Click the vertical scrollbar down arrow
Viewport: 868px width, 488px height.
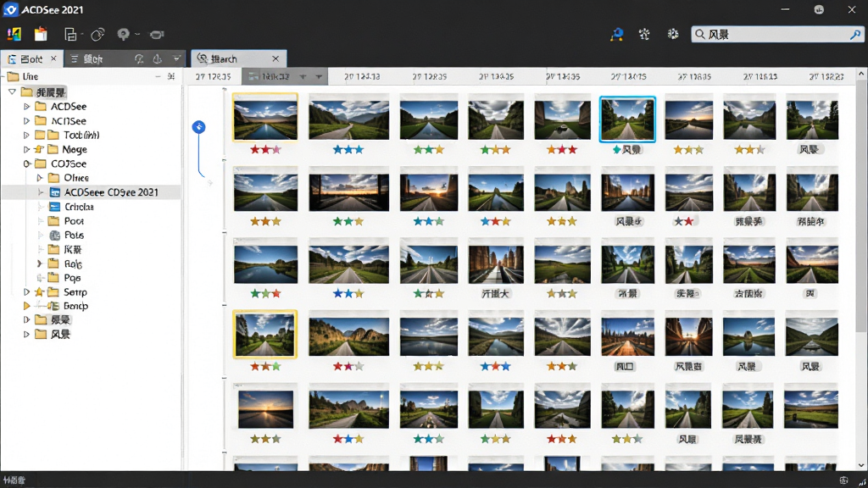click(861, 465)
